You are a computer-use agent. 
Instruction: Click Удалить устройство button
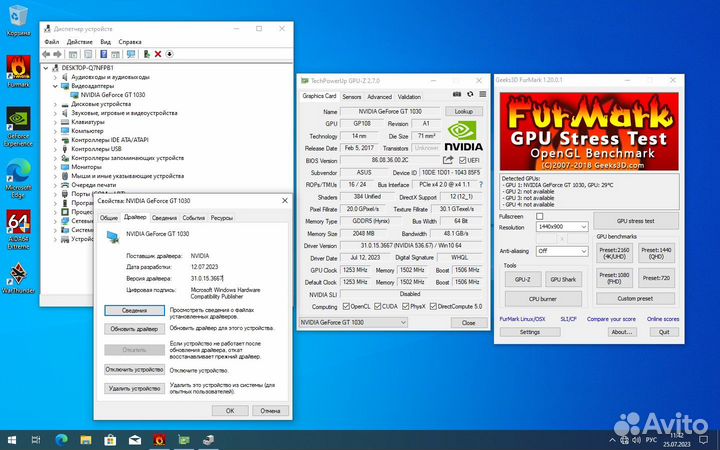[134, 389]
